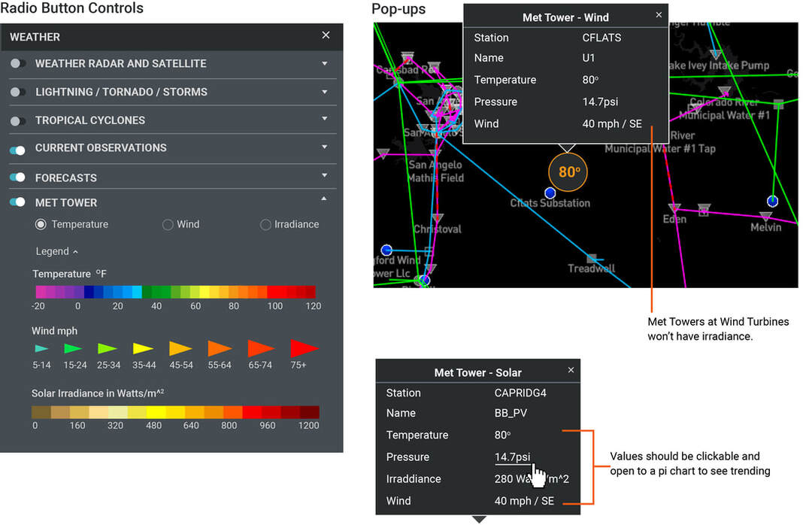
Task: Click the blue dot at Cflats Substation
Action: point(550,193)
